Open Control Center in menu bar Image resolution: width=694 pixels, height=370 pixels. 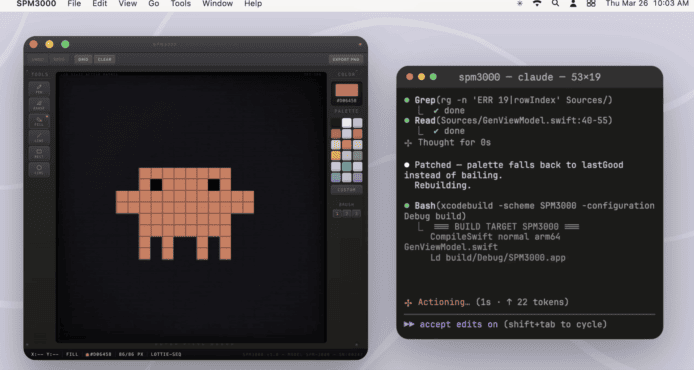[591, 4]
